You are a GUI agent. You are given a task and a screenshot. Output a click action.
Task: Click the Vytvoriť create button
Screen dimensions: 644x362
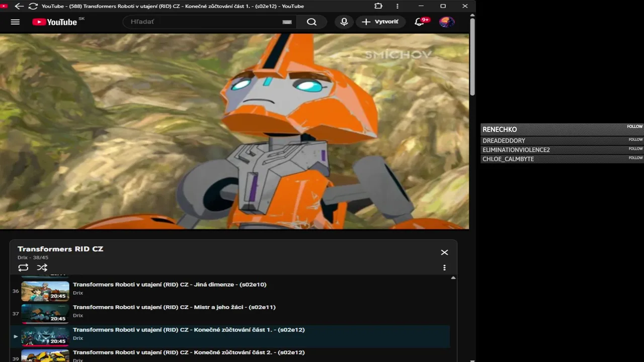point(380,22)
